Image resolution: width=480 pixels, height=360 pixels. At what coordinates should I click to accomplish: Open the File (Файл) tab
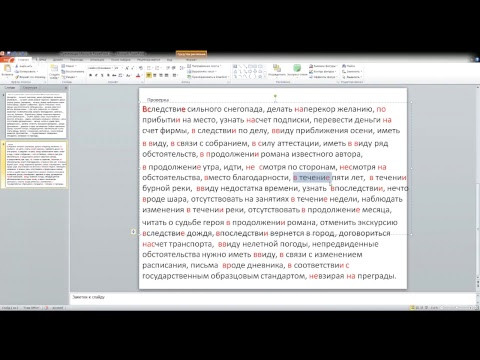7,60
